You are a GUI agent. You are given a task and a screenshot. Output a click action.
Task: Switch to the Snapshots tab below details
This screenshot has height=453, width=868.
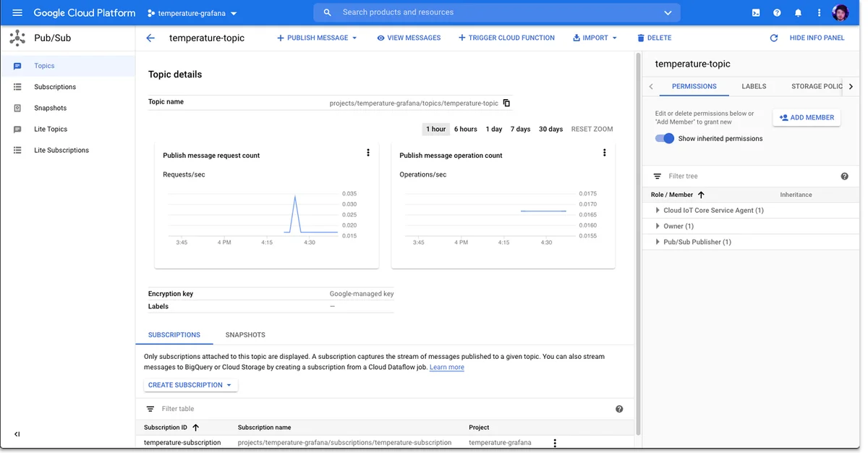245,335
